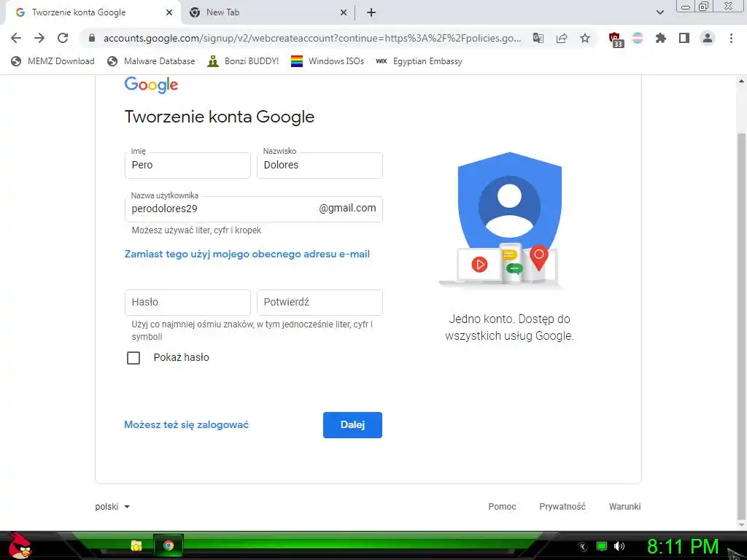Screen dimensions: 747x560
Task: Click the 8:11 PM taskbar clock
Action: click(683, 547)
